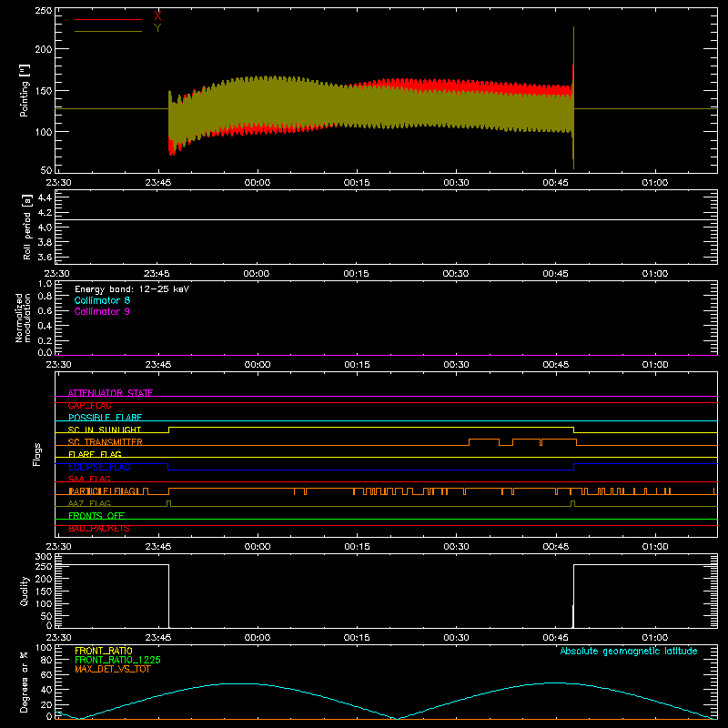Select the SC_IN_SUNLIGHT flag label
The width and height of the screenshot is (728, 728).
(105, 430)
